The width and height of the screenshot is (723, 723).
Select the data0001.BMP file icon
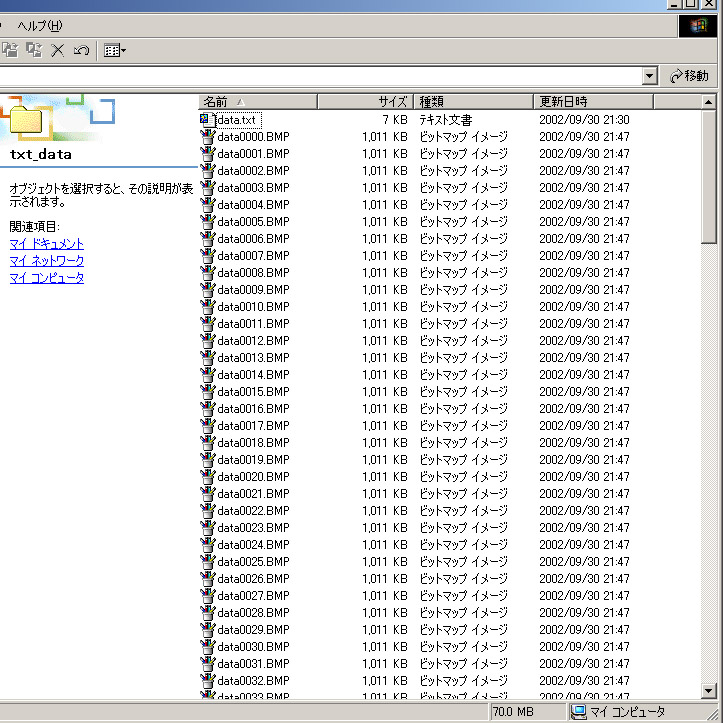207,154
